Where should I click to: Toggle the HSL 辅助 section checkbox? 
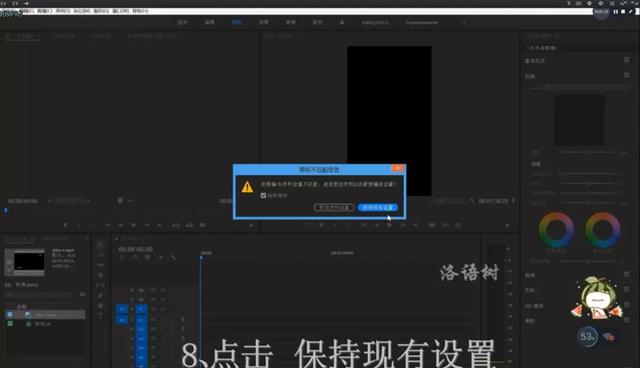coord(627,305)
